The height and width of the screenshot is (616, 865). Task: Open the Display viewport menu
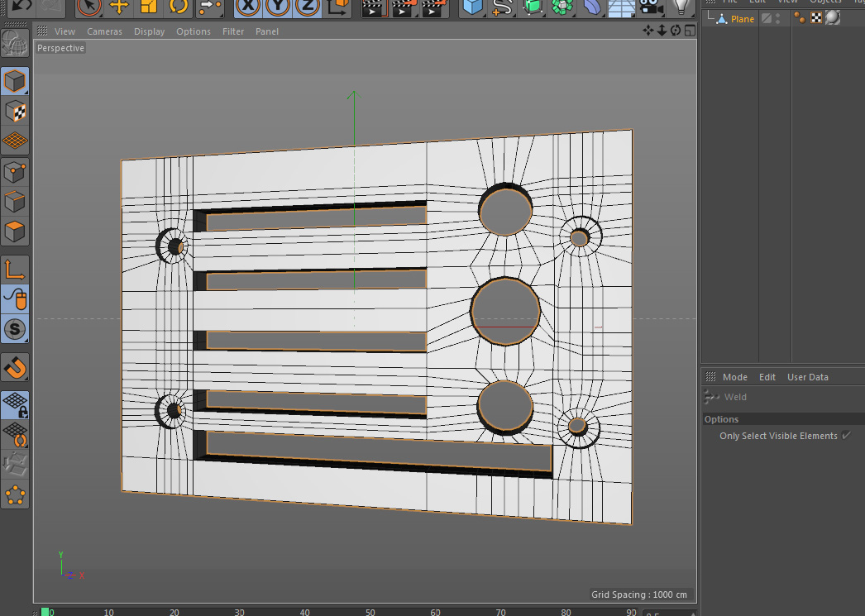click(149, 31)
